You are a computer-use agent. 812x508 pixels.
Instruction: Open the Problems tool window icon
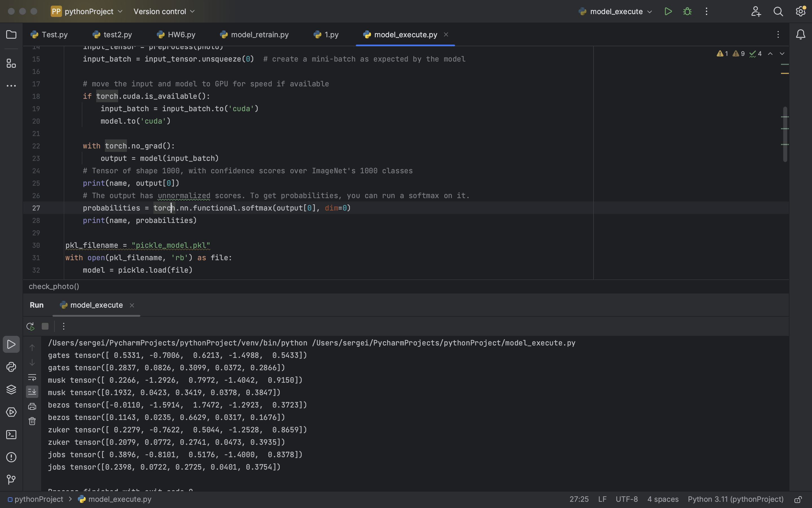pyautogui.click(x=11, y=457)
